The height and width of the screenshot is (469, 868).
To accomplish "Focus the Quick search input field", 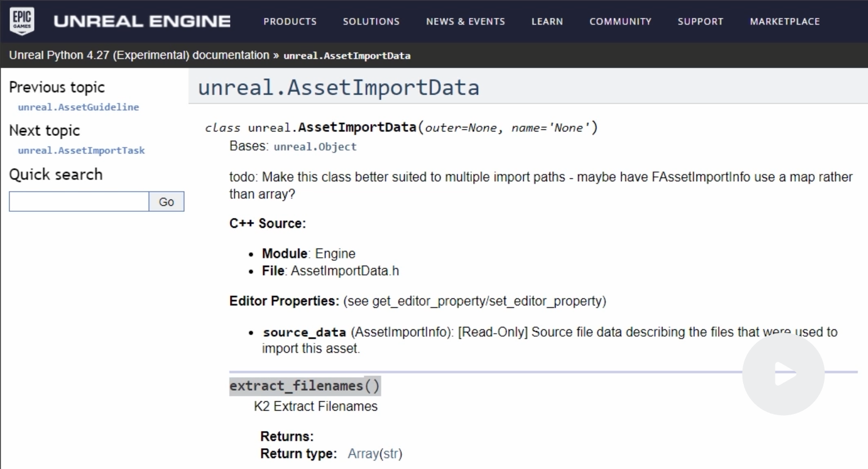I will [x=79, y=202].
